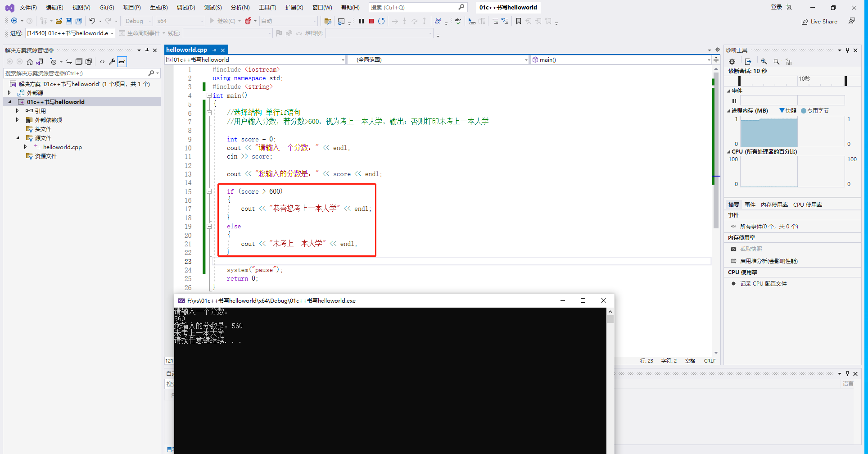The image size is (868, 454).
Task: Open a file with the folder icon
Action: coord(59,21)
